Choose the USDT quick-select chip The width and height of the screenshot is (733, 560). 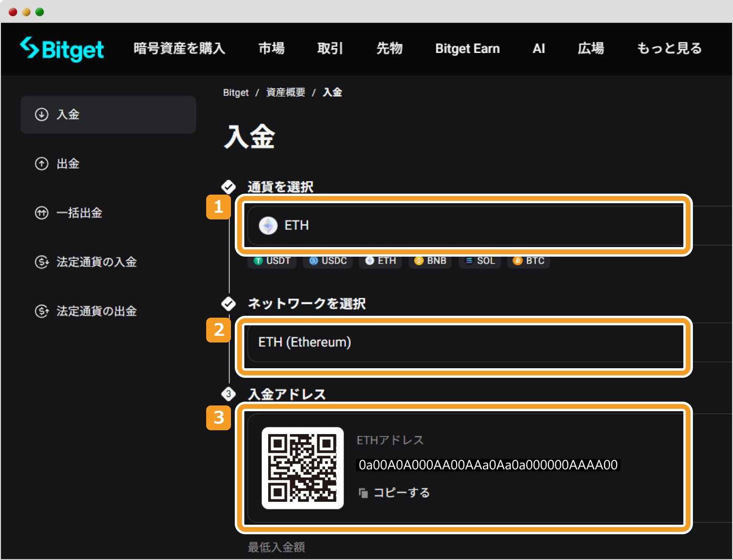pos(272,260)
